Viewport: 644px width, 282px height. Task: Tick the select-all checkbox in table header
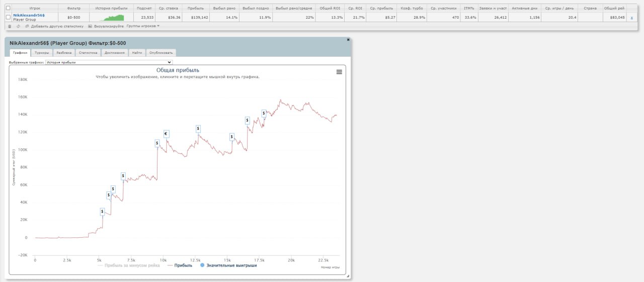click(8, 8)
